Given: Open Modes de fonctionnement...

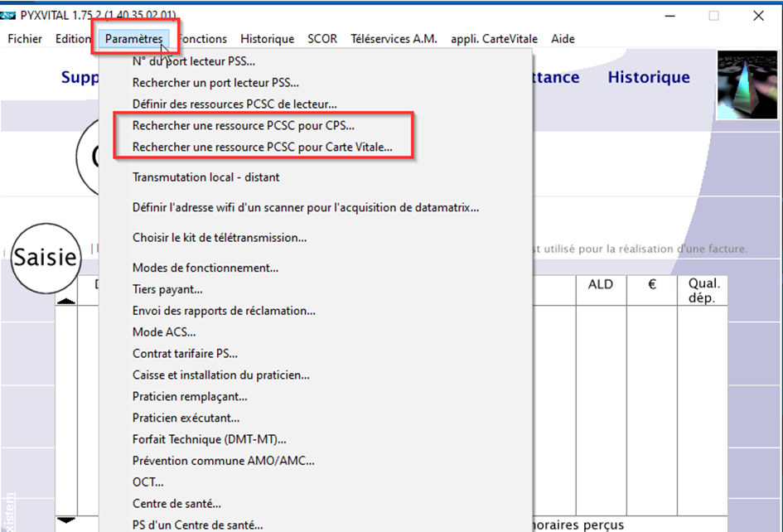Looking at the screenshot, I should coord(316,268).
